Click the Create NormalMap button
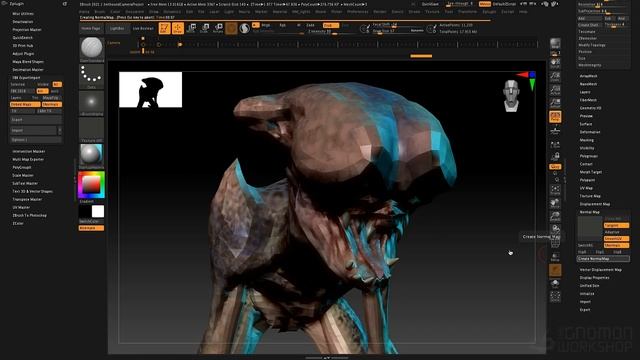Image resolution: width=640 pixels, height=360 pixels. (x=603, y=259)
